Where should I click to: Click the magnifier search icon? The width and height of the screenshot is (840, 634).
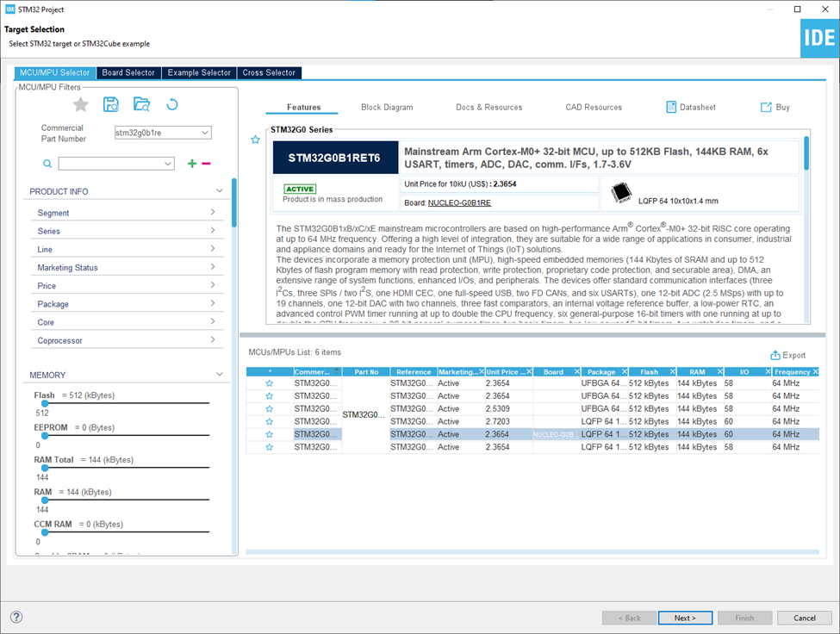[47, 164]
